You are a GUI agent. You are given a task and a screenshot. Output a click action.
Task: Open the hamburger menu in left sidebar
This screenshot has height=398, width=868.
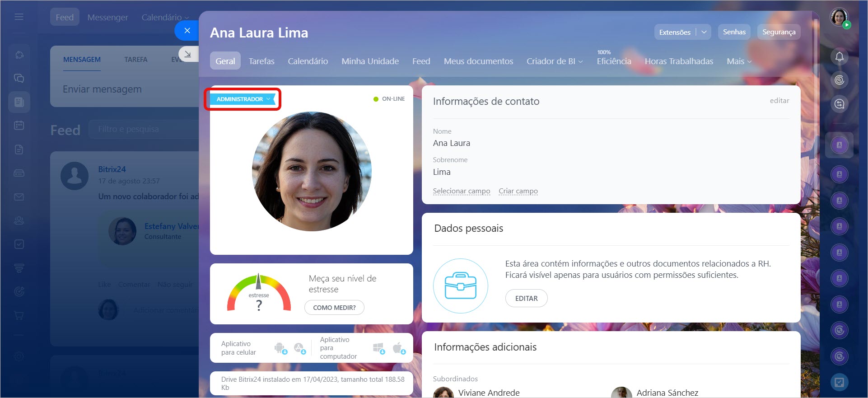pos(19,17)
